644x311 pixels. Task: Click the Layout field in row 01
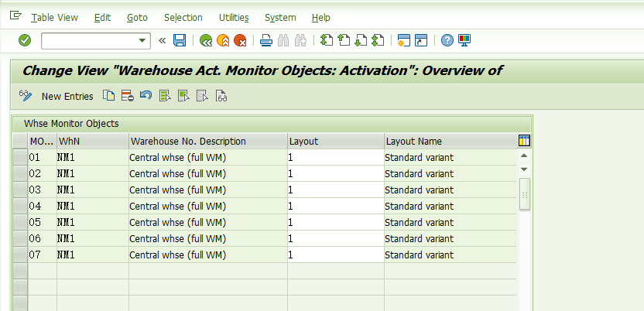336,157
